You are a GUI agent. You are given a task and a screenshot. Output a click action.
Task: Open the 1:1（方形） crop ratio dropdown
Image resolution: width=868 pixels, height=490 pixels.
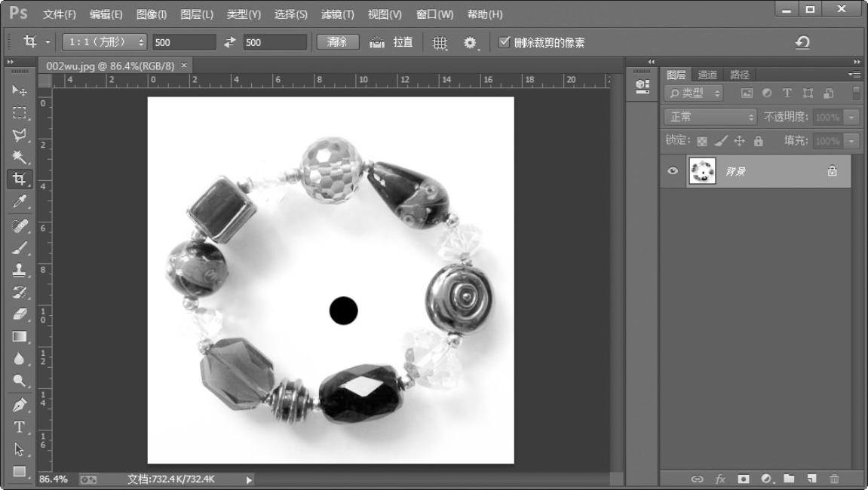coord(105,43)
